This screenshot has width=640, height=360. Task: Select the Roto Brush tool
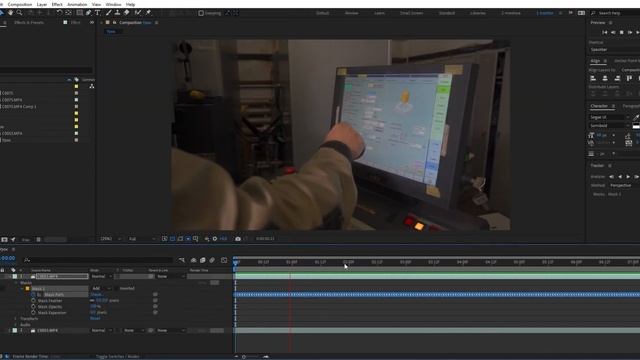(138, 13)
